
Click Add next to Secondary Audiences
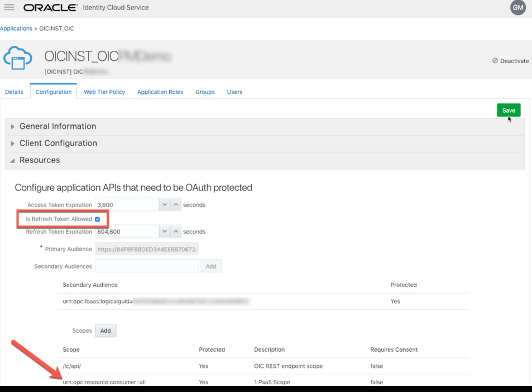pyautogui.click(x=211, y=266)
